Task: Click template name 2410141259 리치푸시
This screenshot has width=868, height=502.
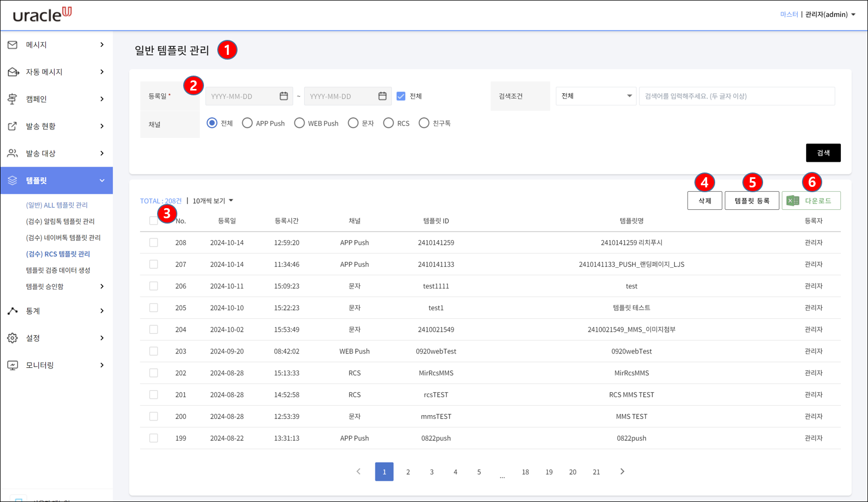Action: coord(632,243)
